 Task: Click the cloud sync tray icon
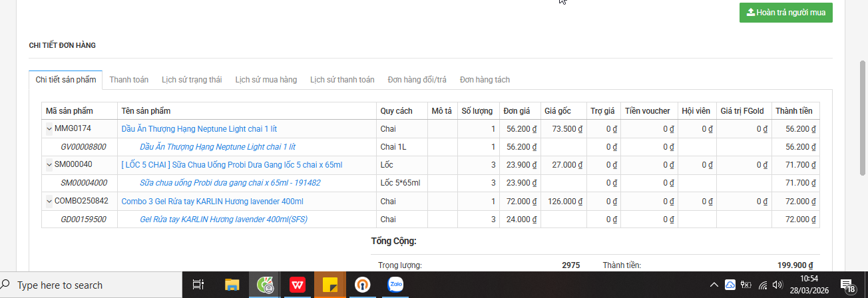(730, 285)
